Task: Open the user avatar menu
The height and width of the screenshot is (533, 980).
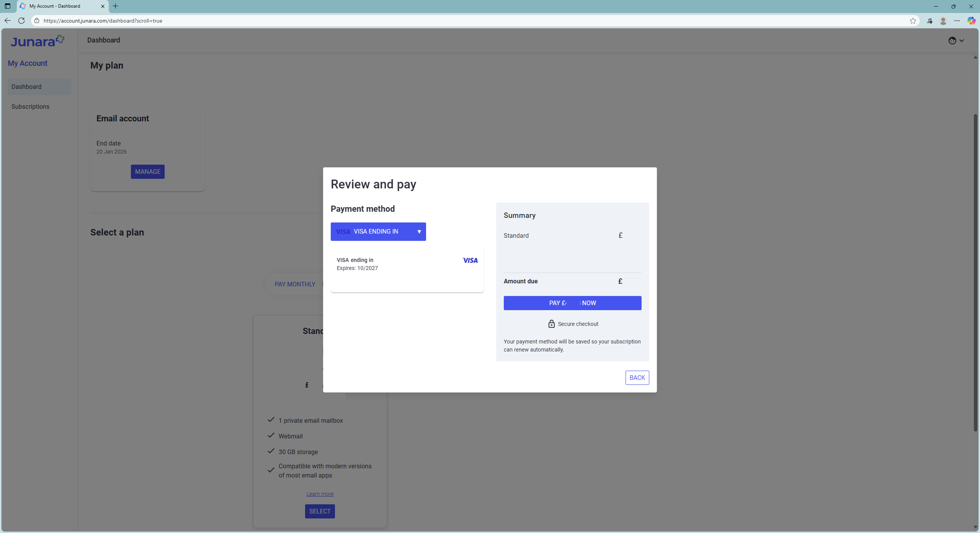Action: (x=956, y=41)
